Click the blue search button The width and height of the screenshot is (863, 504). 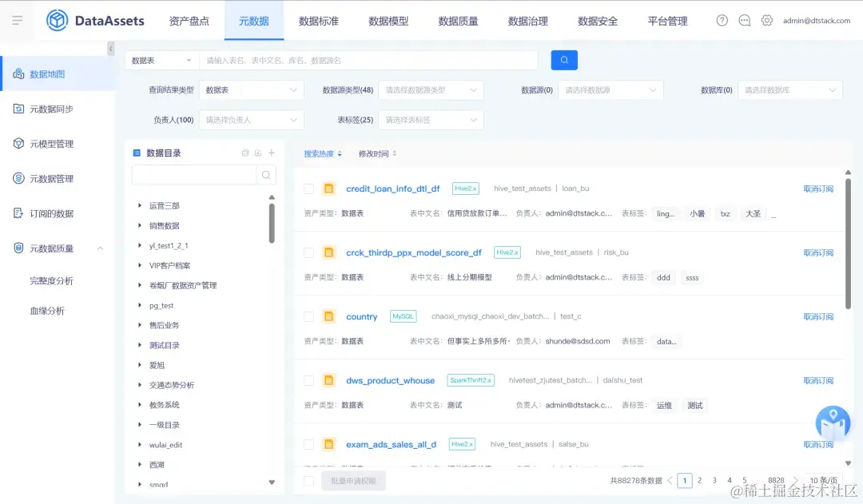click(x=564, y=60)
